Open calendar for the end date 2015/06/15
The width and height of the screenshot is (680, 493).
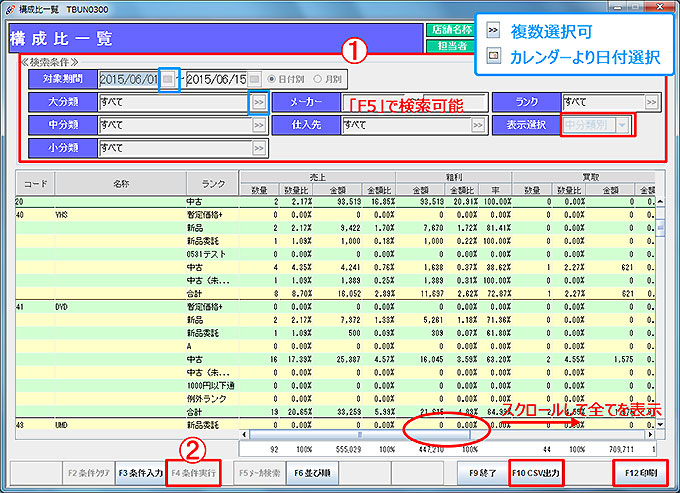point(255,79)
